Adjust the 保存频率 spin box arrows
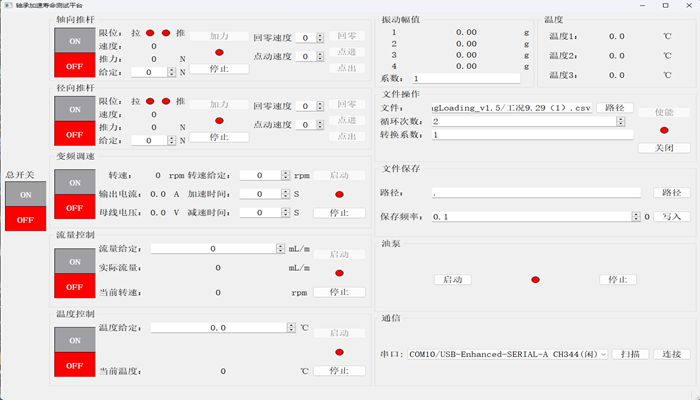 (x=634, y=216)
